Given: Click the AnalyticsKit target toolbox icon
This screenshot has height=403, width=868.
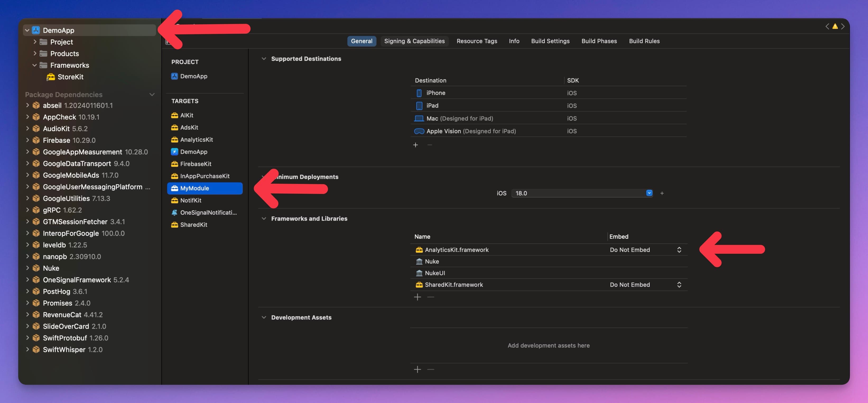Looking at the screenshot, I should coord(174,140).
